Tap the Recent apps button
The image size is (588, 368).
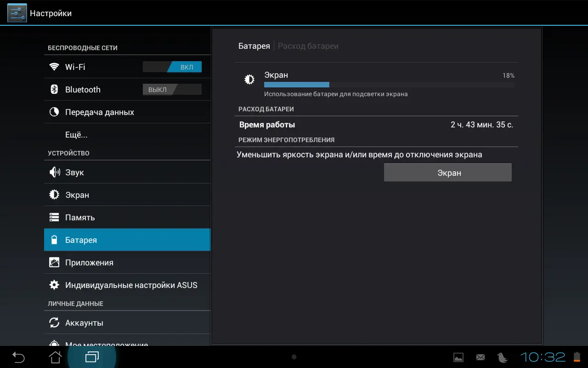92,357
